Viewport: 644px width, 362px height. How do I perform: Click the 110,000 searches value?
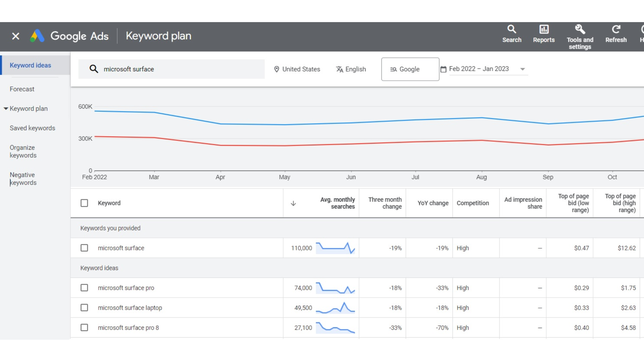tap(301, 248)
